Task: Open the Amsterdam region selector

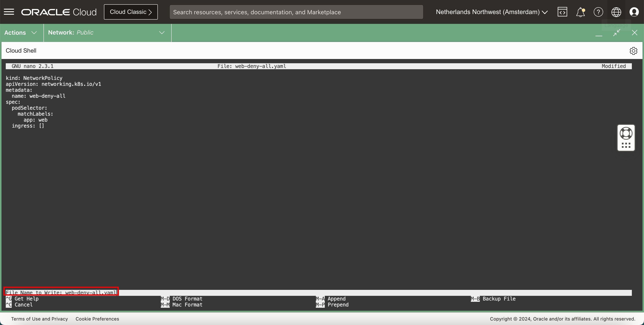Action: tap(492, 12)
